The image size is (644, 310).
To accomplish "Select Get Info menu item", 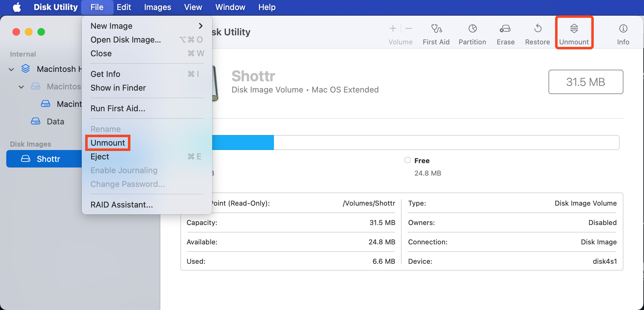I will pyautogui.click(x=147, y=74).
